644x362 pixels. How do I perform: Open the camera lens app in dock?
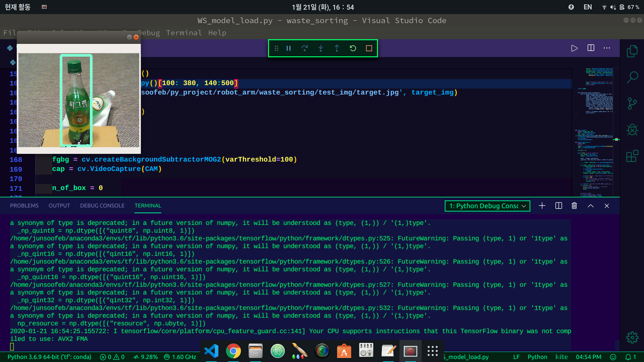tap(322, 351)
